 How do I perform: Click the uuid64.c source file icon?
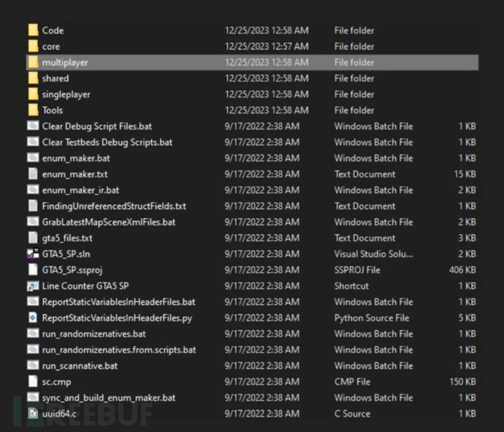coord(33,414)
